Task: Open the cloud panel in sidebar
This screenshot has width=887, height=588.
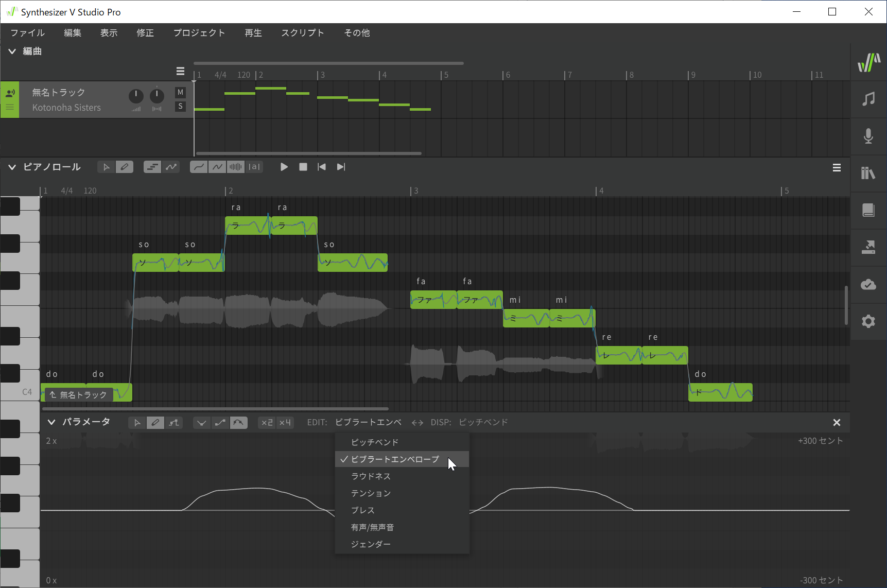Action: click(868, 284)
